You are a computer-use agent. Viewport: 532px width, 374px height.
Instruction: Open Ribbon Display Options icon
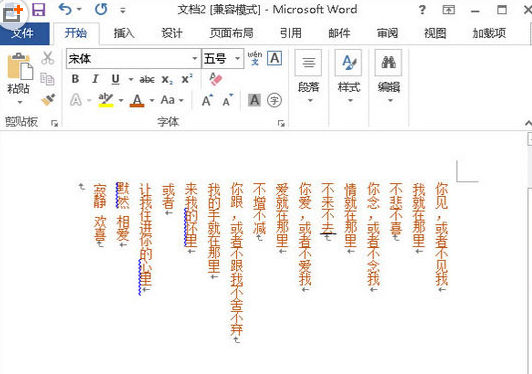coord(449,10)
